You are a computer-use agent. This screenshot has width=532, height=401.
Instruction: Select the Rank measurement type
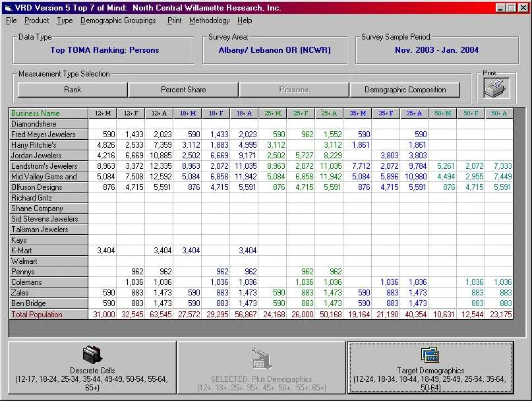(x=73, y=90)
